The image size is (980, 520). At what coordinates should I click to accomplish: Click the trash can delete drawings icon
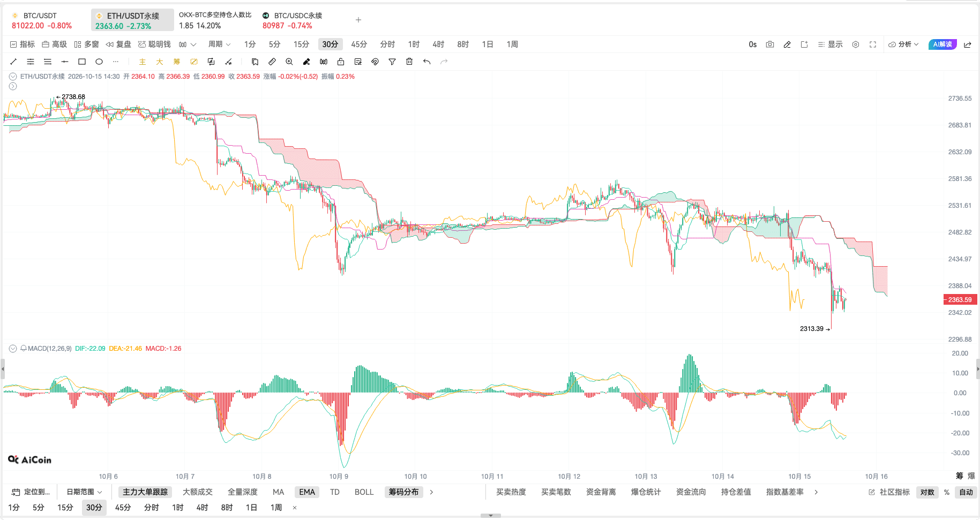pos(409,62)
